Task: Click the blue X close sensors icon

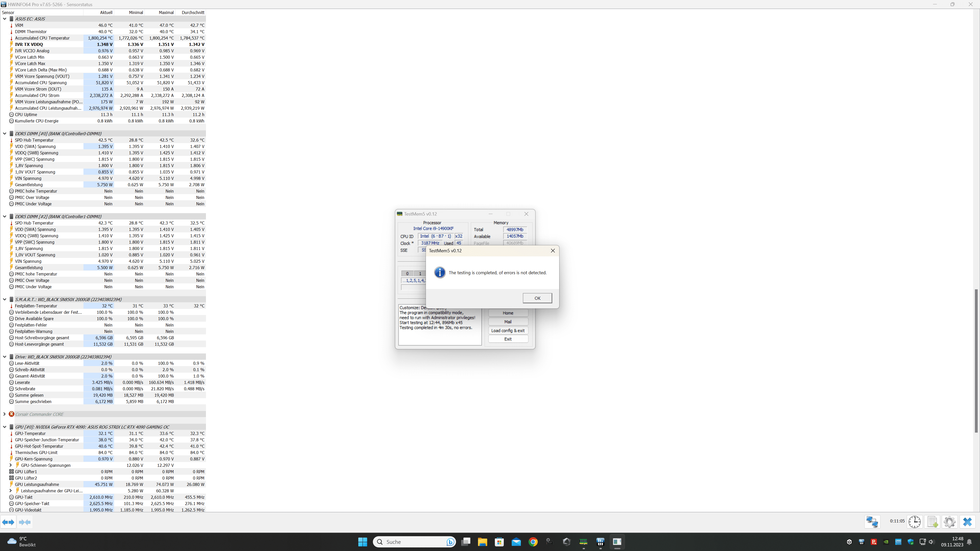Action: (967, 522)
